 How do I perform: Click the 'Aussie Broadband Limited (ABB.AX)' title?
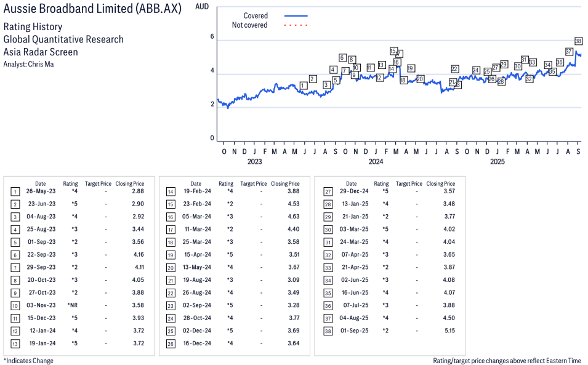tap(92, 9)
